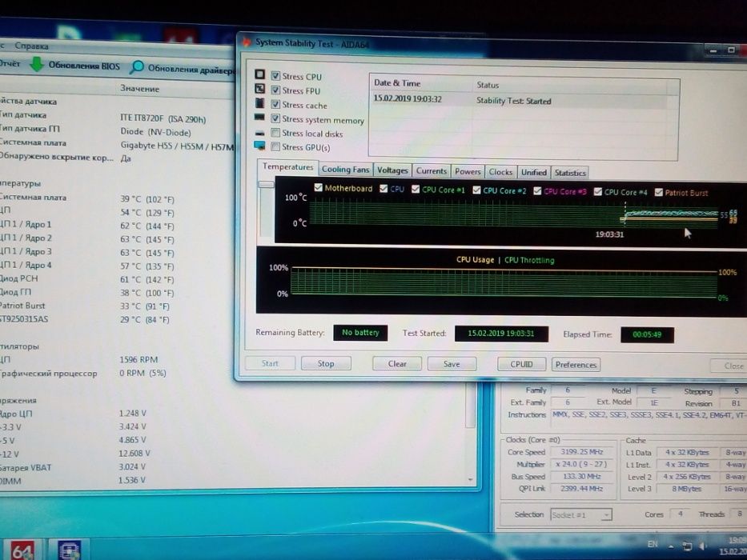Screen dimensions: 747x560
Task: Switch to the Unified tab
Action: point(533,172)
